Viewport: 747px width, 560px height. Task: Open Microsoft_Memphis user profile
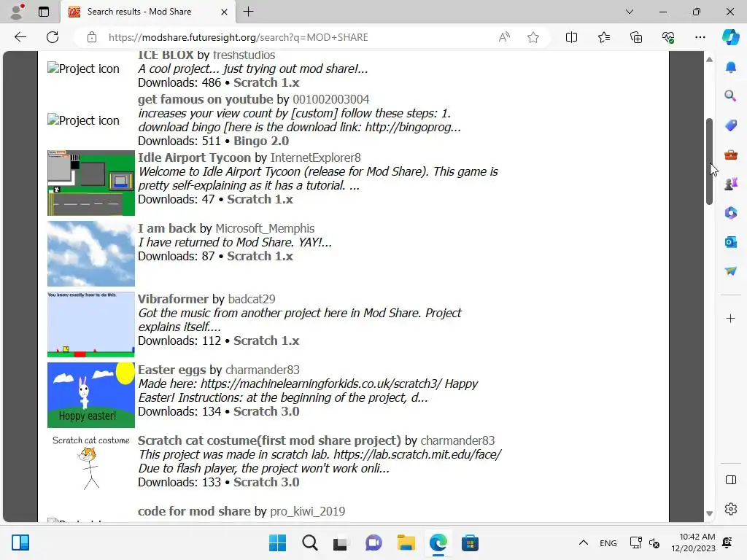[265, 228]
